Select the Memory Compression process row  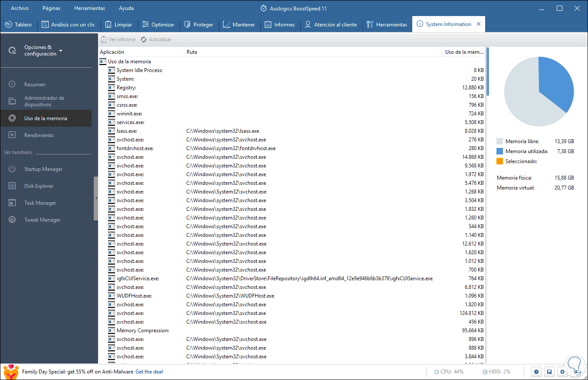292,331
